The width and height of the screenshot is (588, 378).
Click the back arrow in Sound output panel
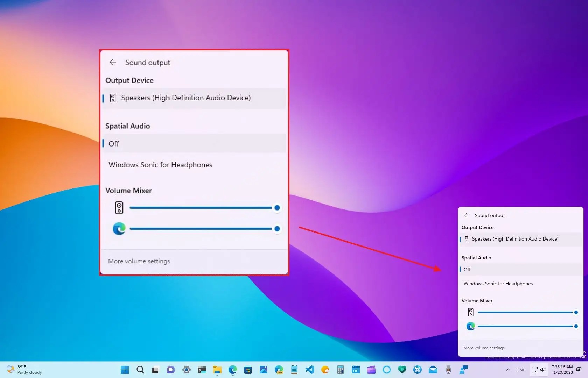pyautogui.click(x=112, y=62)
